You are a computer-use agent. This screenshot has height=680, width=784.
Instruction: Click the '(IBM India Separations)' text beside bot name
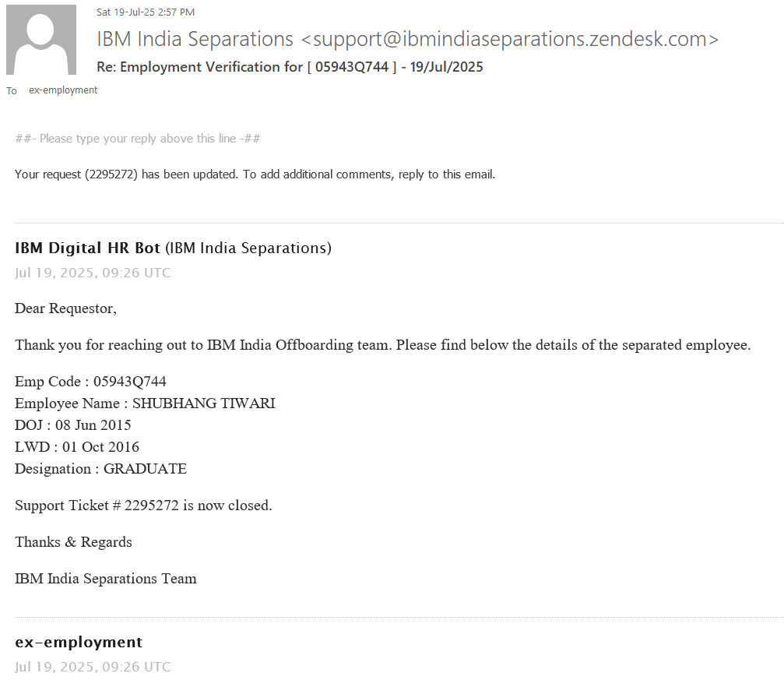pyautogui.click(x=248, y=248)
